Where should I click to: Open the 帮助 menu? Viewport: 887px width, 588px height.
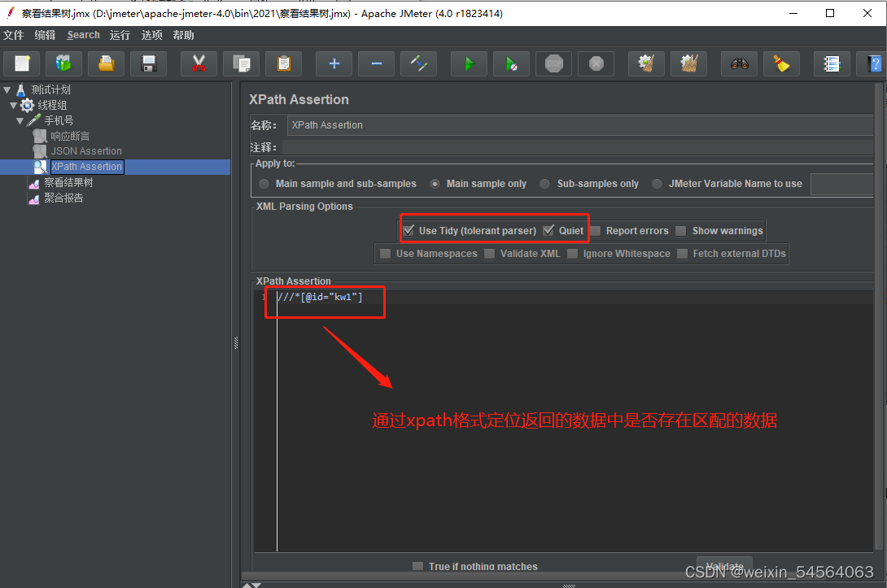[183, 35]
